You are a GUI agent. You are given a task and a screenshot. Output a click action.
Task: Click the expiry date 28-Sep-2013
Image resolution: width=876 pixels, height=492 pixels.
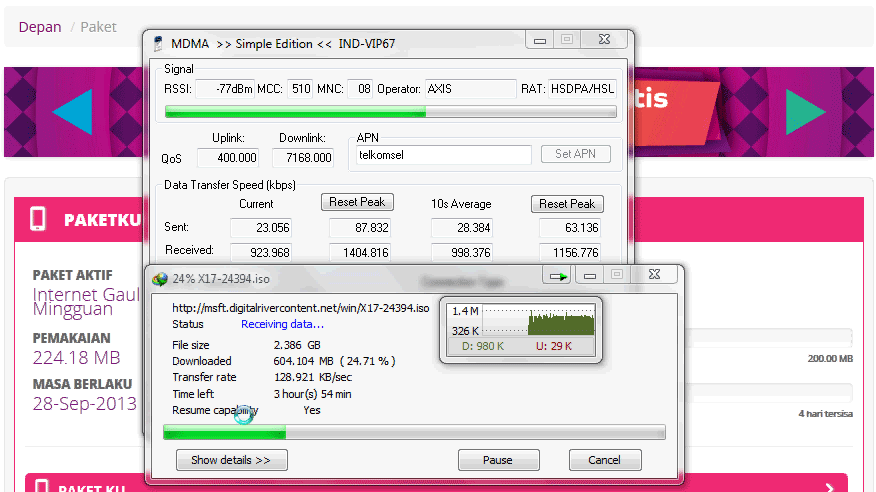click(84, 404)
